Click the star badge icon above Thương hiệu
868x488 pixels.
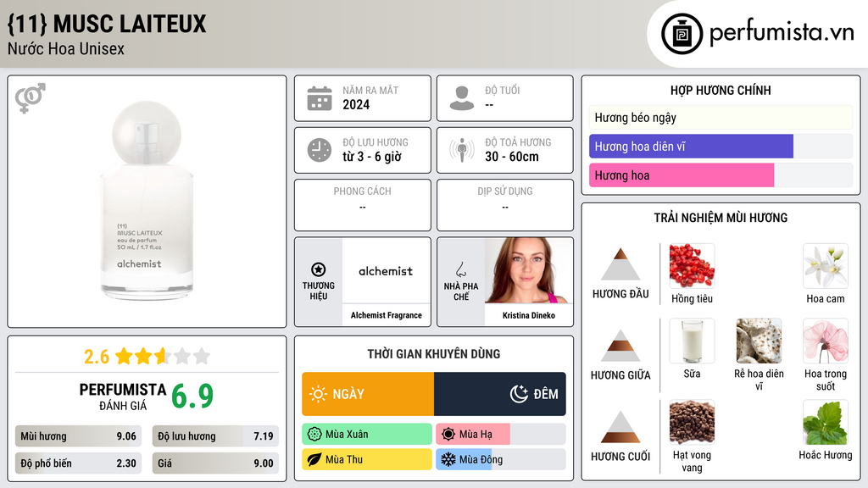coord(319,269)
